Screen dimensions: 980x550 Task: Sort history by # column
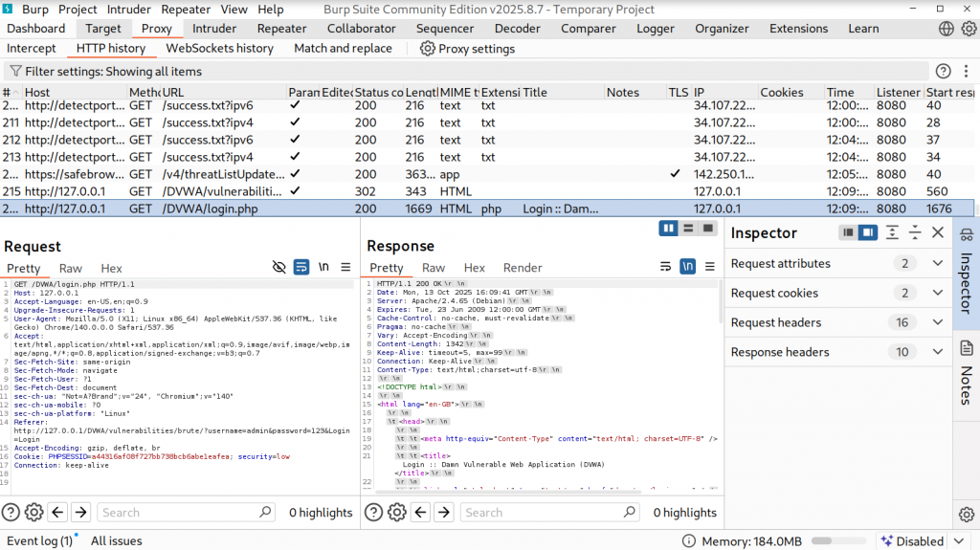[x=11, y=92]
